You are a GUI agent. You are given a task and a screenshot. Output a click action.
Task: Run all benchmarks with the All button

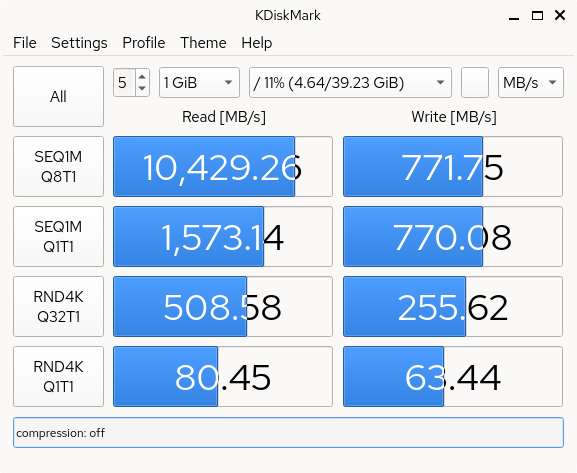[59, 96]
